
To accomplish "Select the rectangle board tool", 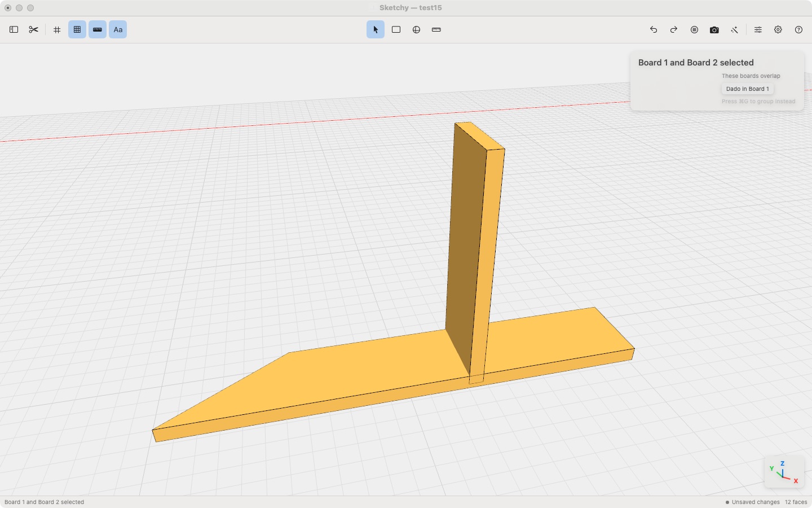I will tap(396, 30).
